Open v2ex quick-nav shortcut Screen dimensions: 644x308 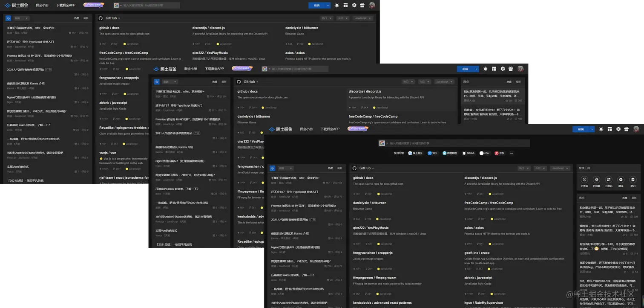[x=484, y=153]
